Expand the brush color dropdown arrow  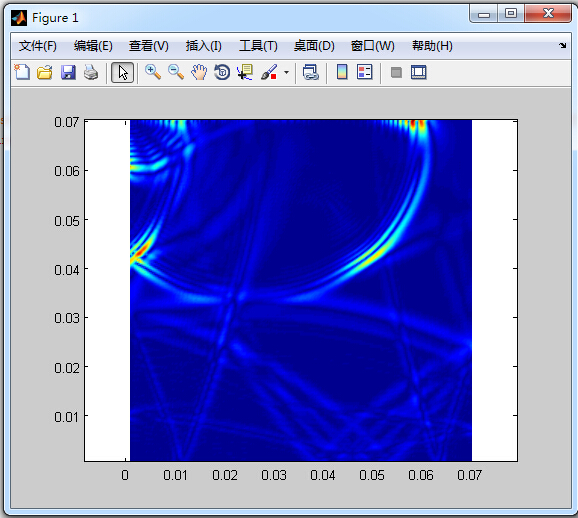coord(286,72)
